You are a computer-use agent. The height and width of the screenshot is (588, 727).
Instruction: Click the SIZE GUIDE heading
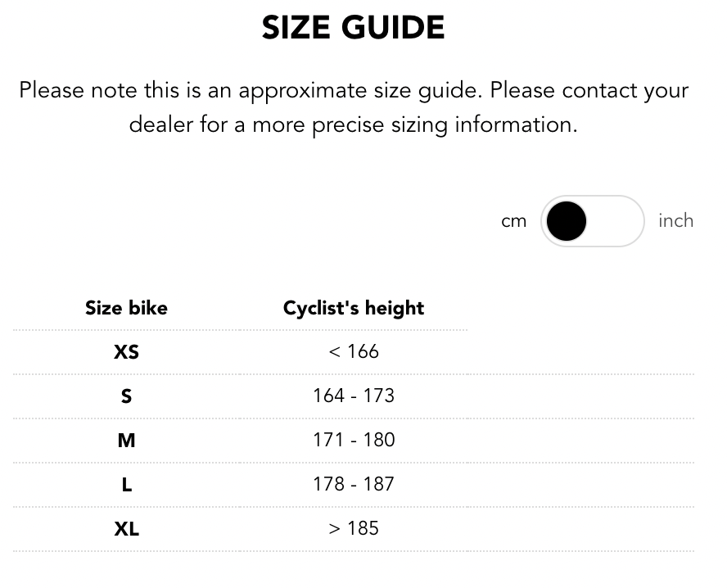pos(354,29)
